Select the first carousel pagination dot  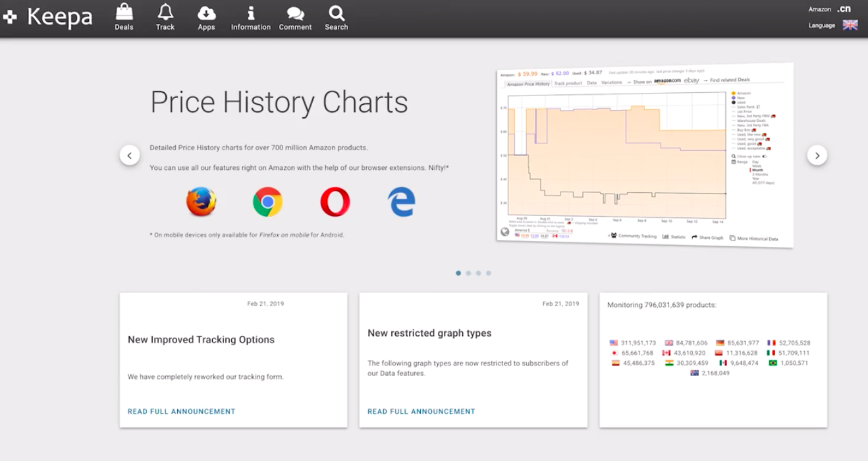(x=458, y=273)
